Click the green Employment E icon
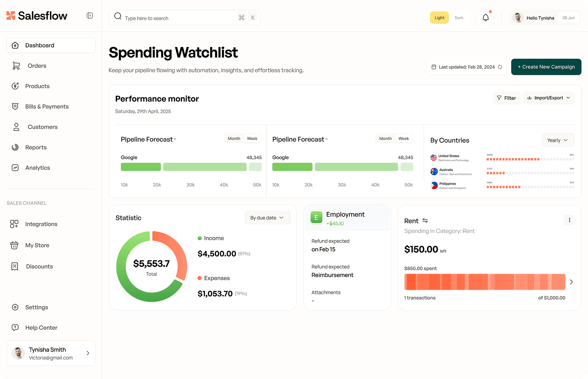The width and height of the screenshot is (588, 379). pos(316,217)
